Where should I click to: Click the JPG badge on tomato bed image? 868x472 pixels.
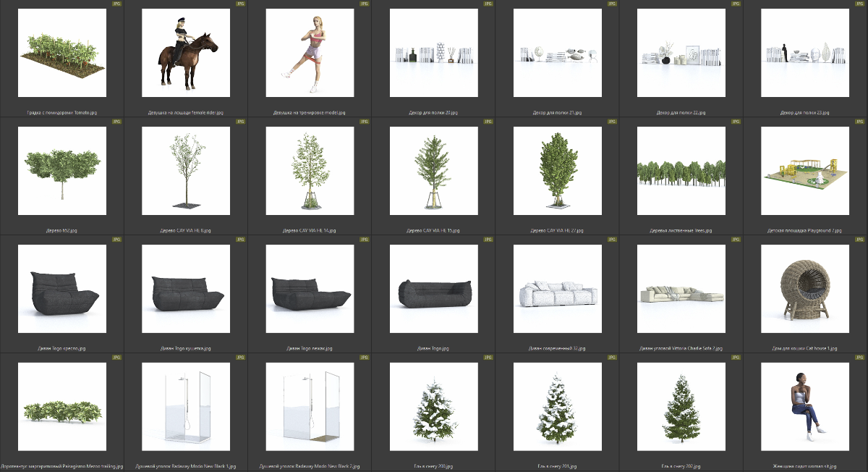(x=116, y=4)
